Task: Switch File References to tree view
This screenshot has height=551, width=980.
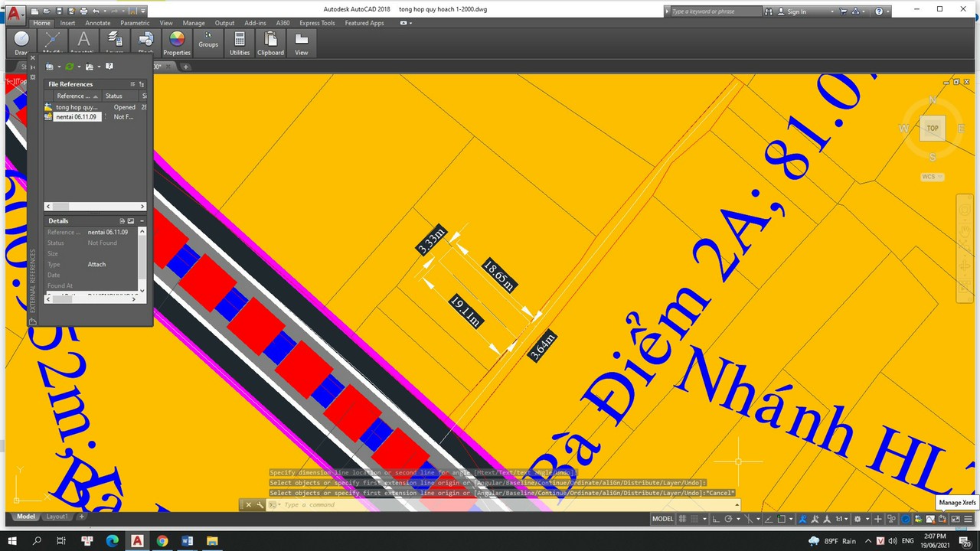Action: pos(142,84)
